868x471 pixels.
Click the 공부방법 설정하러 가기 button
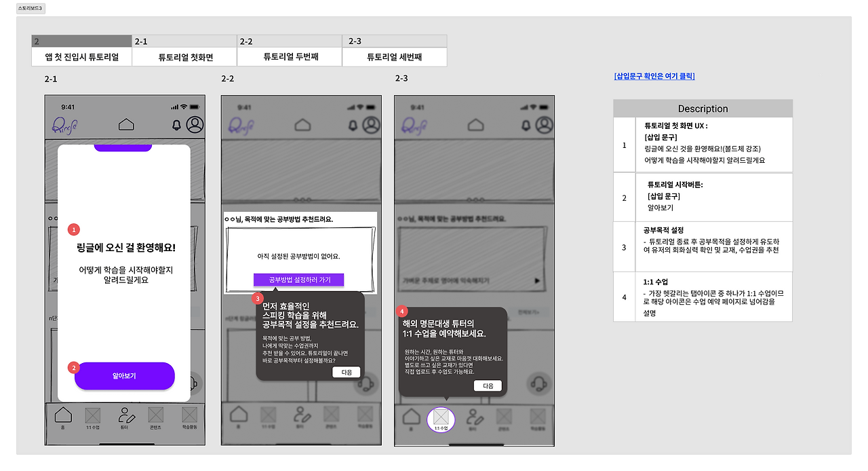[299, 280]
